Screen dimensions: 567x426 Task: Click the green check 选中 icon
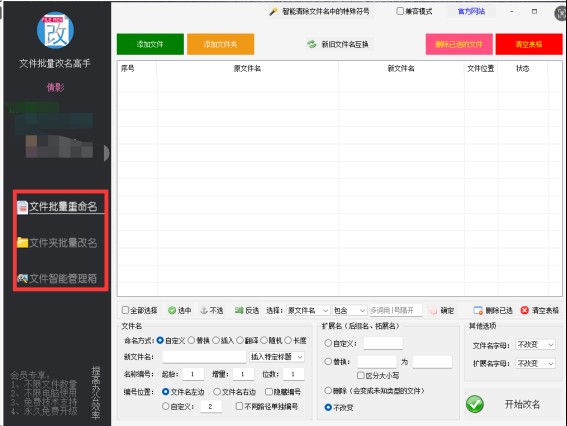click(172, 310)
